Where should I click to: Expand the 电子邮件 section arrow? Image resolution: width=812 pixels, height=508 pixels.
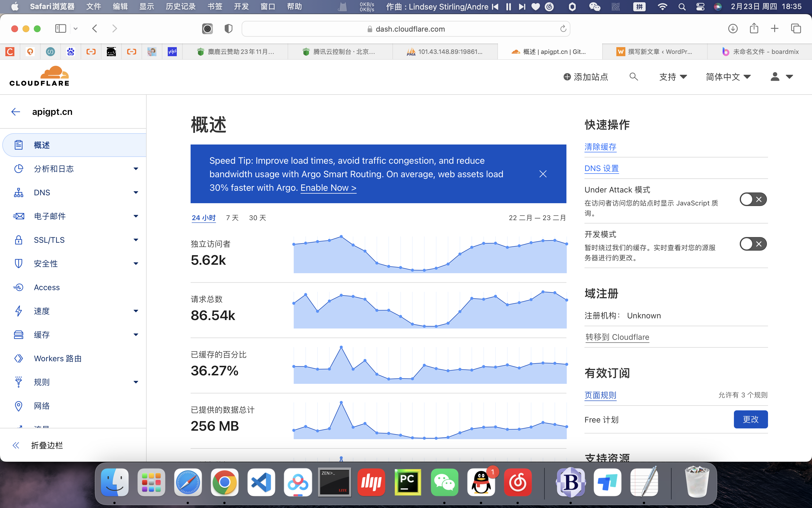[x=136, y=216]
